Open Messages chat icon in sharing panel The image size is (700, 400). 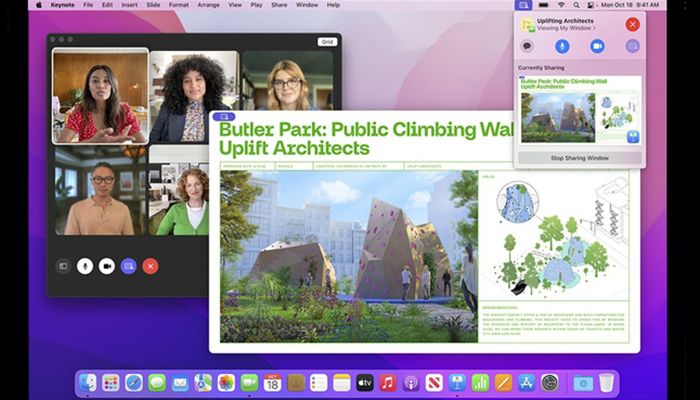pyautogui.click(x=527, y=46)
